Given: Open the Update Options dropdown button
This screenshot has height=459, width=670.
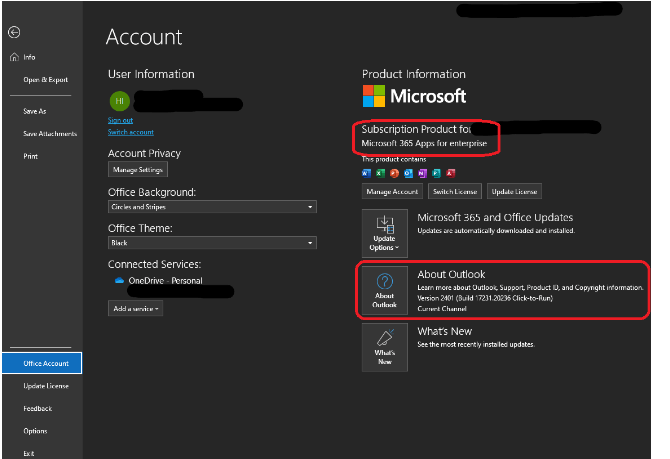Looking at the screenshot, I should 385,233.
